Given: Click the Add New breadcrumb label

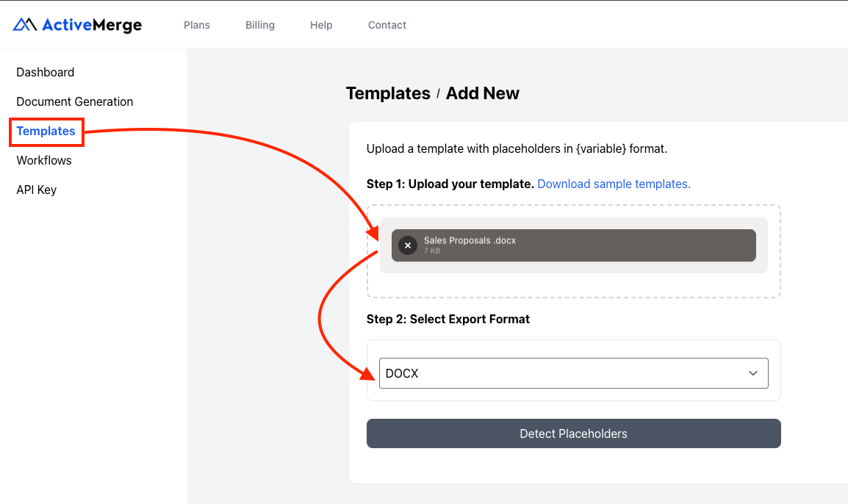Looking at the screenshot, I should 483,93.
